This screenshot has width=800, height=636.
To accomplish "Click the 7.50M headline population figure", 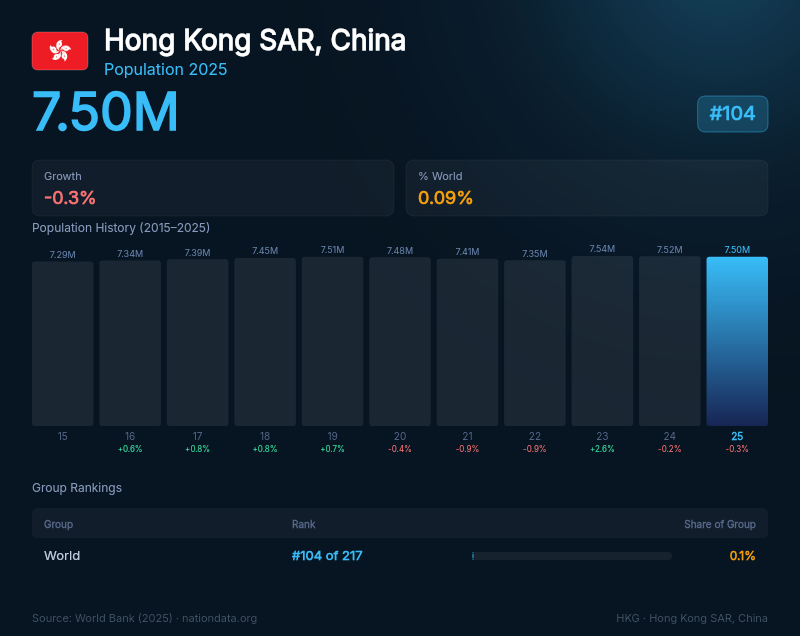I will click(105, 111).
